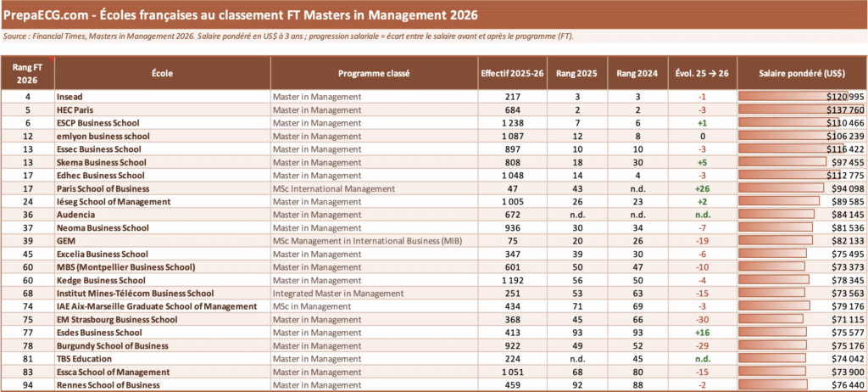Select the 'Rennes School of Business' cell
868x392 pixels.
(162, 385)
